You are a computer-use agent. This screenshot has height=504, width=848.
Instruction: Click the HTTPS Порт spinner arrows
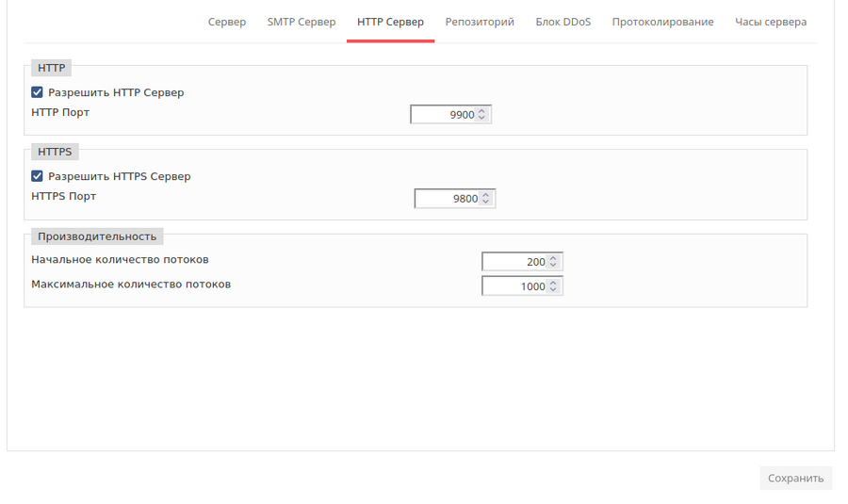pos(486,199)
